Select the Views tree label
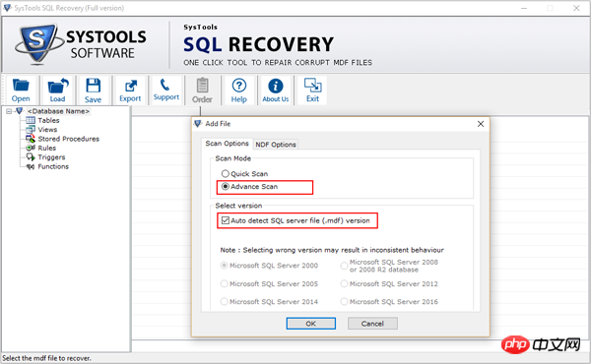The height and width of the screenshot is (364, 591). click(47, 130)
